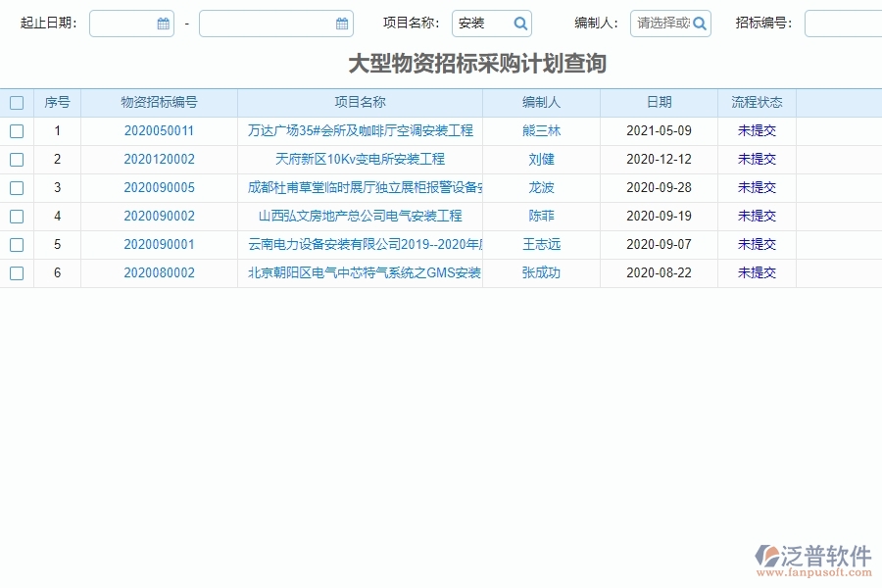Click the 项目名称 search magnifier icon
Screen dimensions: 882x588
[520, 23]
